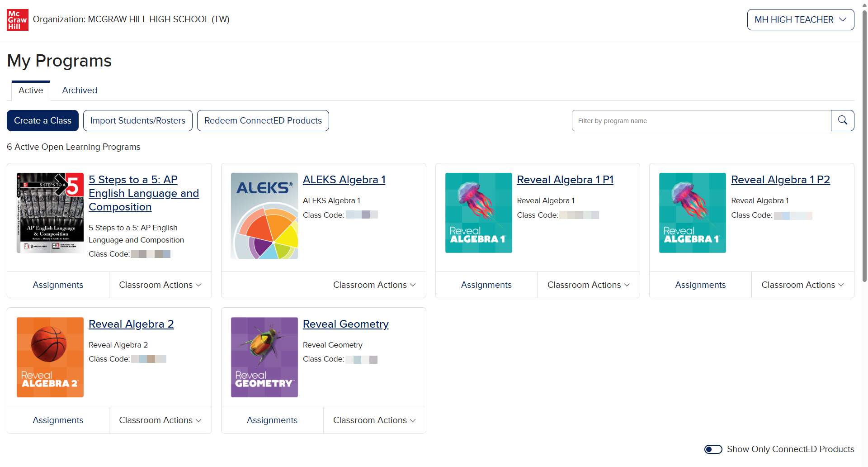This screenshot has height=467, width=868.
Task: Open Assignments for Reveal Algebra 2
Action: click(58, 420)
